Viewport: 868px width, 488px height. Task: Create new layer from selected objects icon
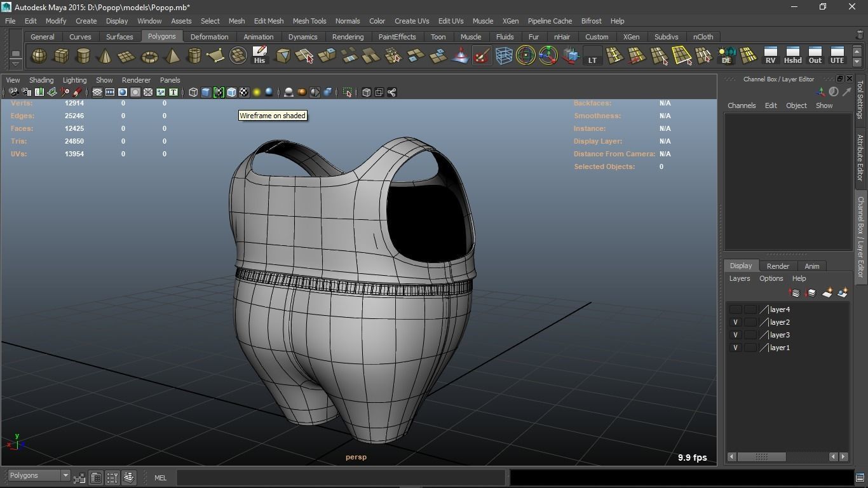843,293
